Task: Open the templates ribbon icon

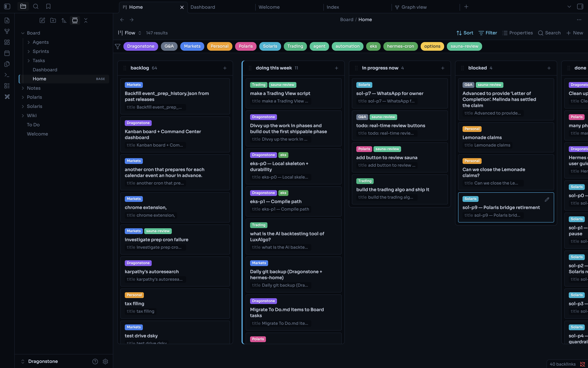Action: click(7, 64)
